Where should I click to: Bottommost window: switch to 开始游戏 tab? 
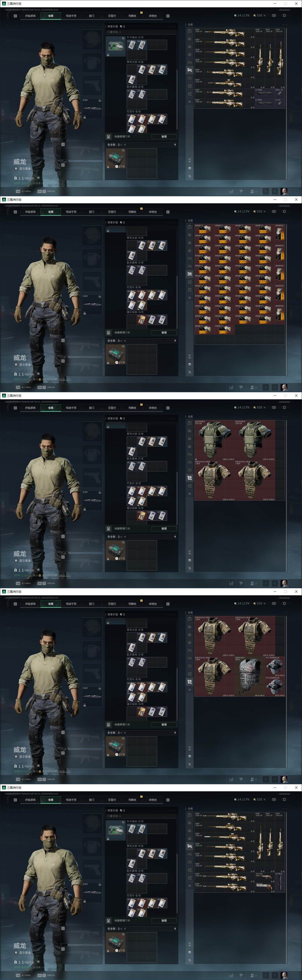30,800
